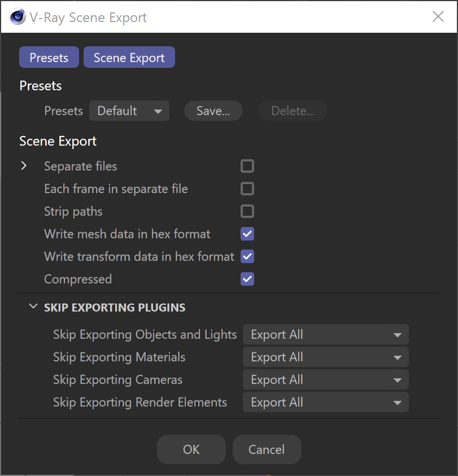Collapse the Skip Exporting Plugins section
Screen dimensions: 458x476
(33, 307)
